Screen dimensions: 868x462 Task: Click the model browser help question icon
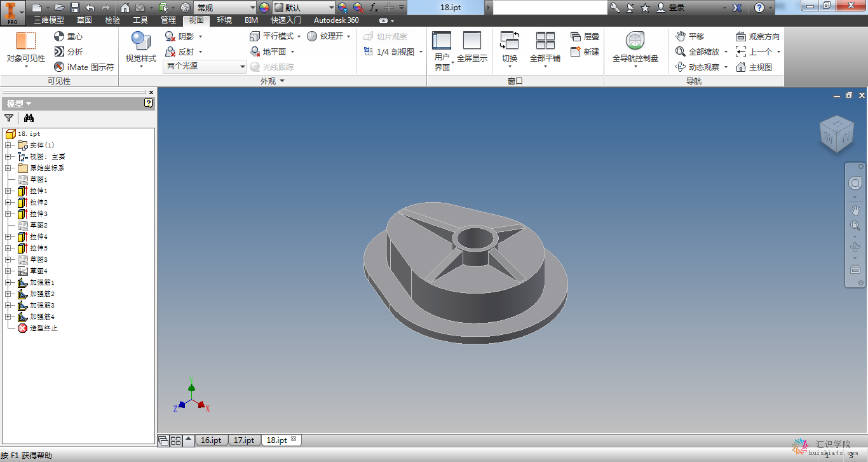[149, 103]
